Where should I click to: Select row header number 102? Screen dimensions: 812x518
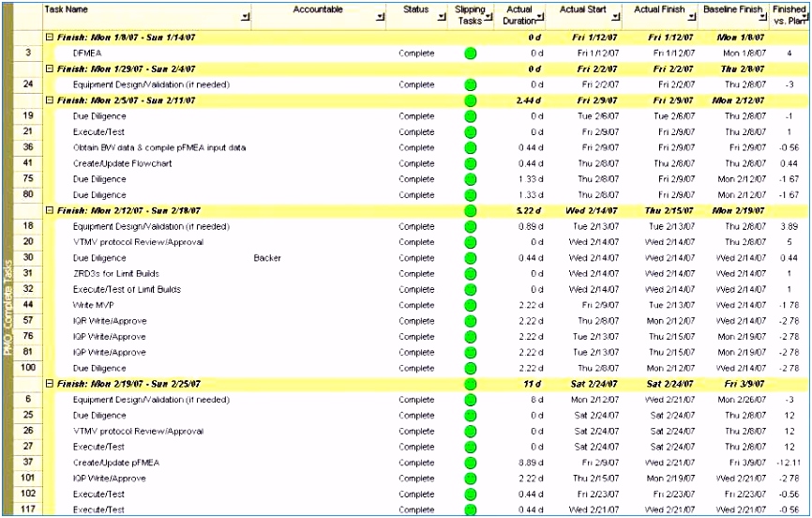[28, 493]
